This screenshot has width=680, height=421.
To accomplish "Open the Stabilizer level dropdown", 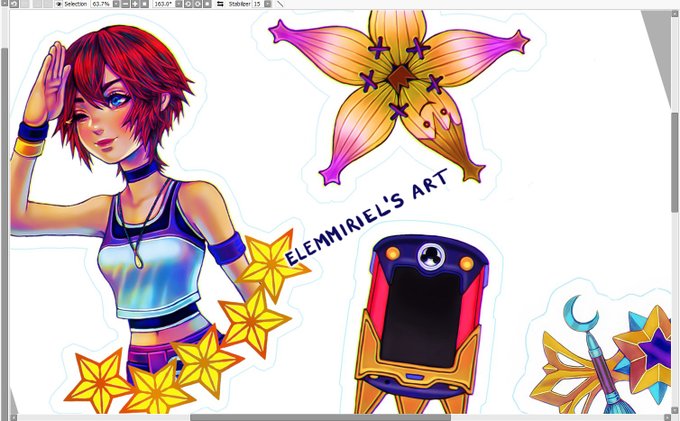I will (268, 4).
